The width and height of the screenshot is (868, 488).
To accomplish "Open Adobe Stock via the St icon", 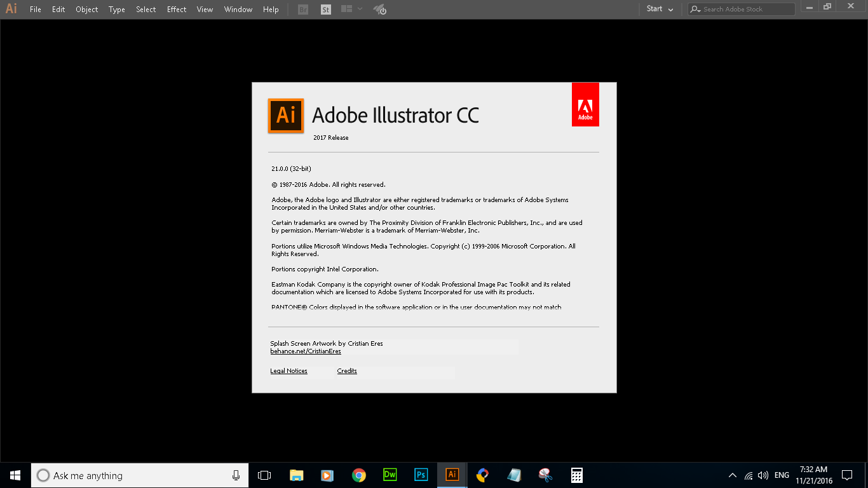I will pyautogui.click(x=326, y=10).
